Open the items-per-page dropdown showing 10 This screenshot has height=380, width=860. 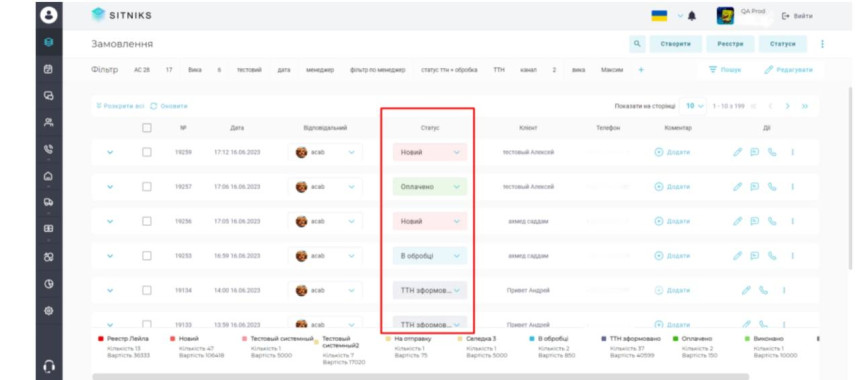[x=693, y=106]
